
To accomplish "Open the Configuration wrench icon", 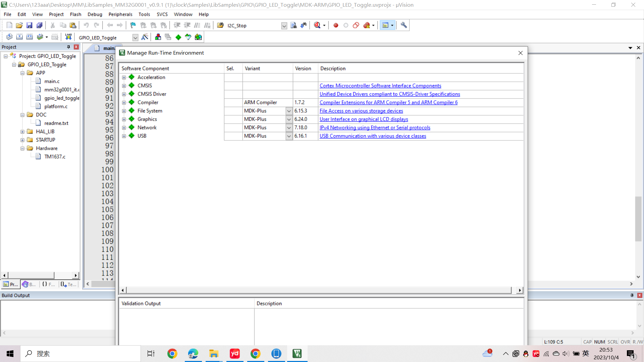I will tap(404, 25).
